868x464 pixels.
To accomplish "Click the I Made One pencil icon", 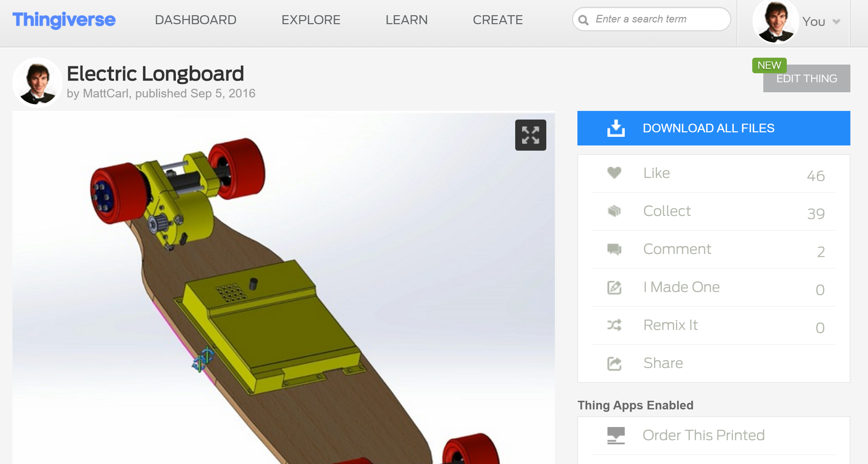I will (614, 287).
